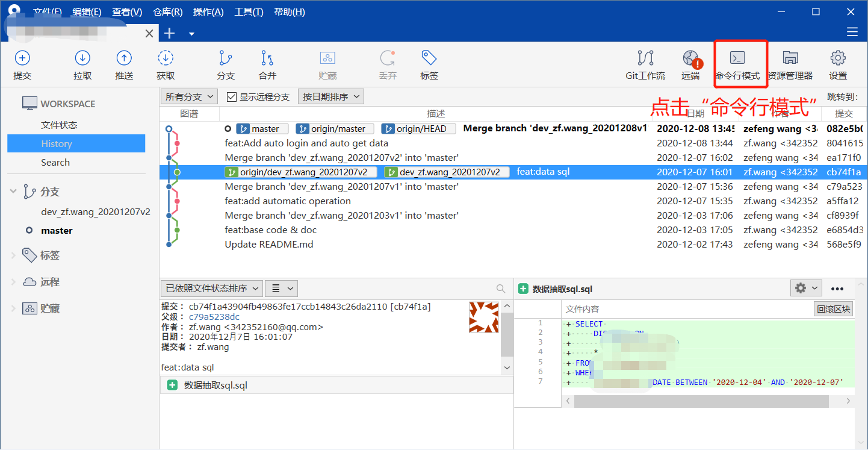Open Git工作流 (Git Flow)
The width and height of the screenshot is (868, 450).
tap(645, 65)
